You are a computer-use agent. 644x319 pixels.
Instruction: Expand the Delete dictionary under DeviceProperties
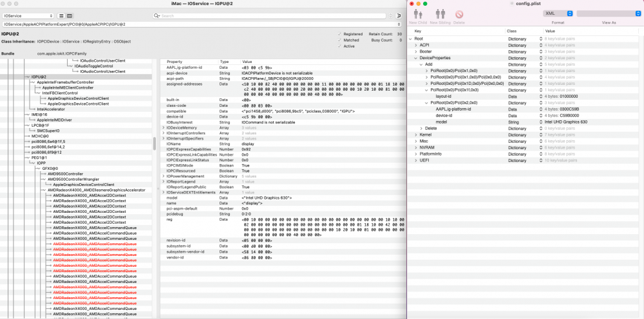coord(421,129)
